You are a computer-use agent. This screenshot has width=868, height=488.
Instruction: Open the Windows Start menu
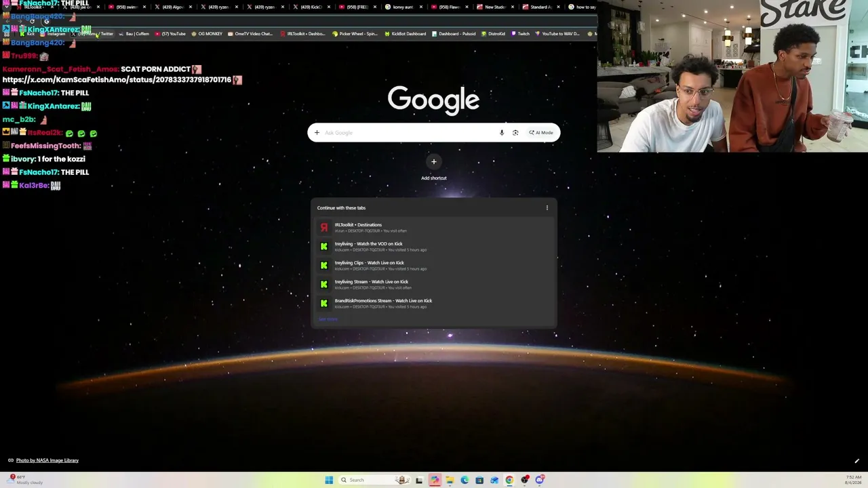pos(329,480)
